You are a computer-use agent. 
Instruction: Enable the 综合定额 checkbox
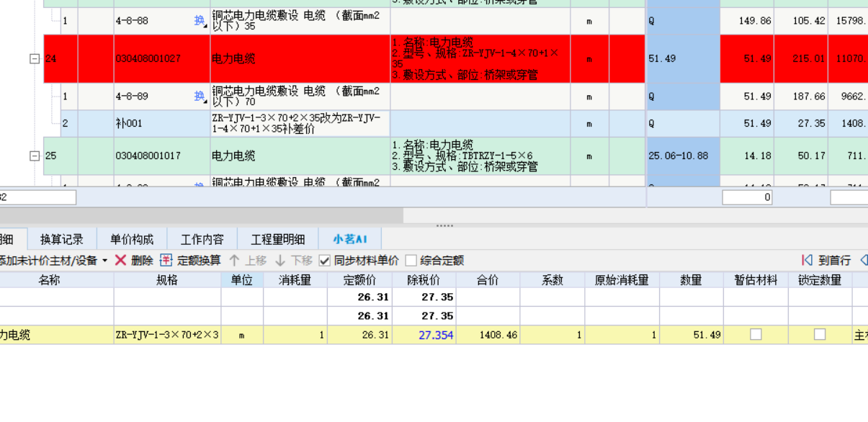tap(411, 260)
